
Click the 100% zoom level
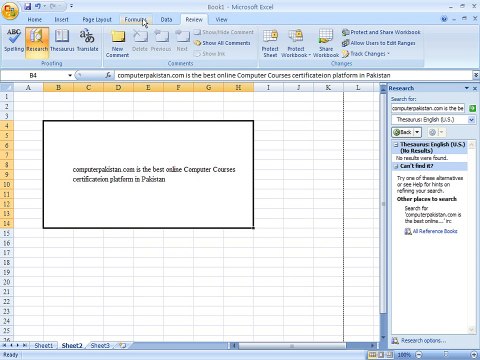click(404, 355)
